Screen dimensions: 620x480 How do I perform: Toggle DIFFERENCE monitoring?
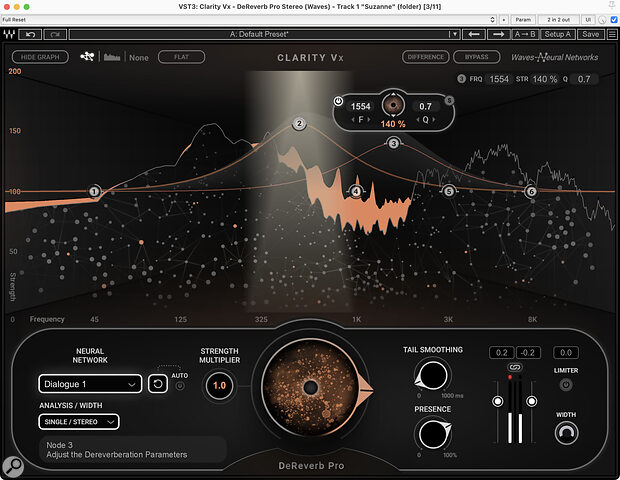[425, 57]
